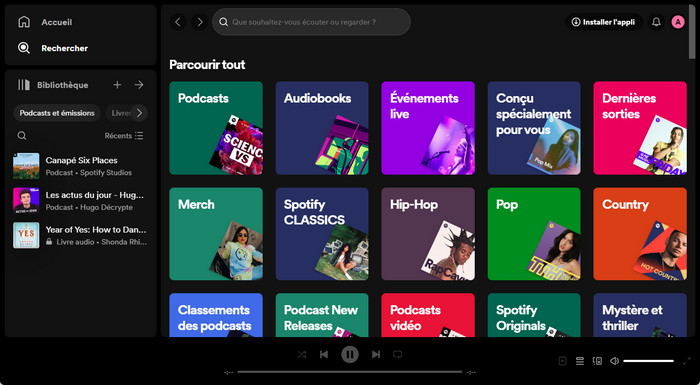The width and height of the screenshot is (700, 385).
Task: Click the playback progress bar
Action: (350, 372)
